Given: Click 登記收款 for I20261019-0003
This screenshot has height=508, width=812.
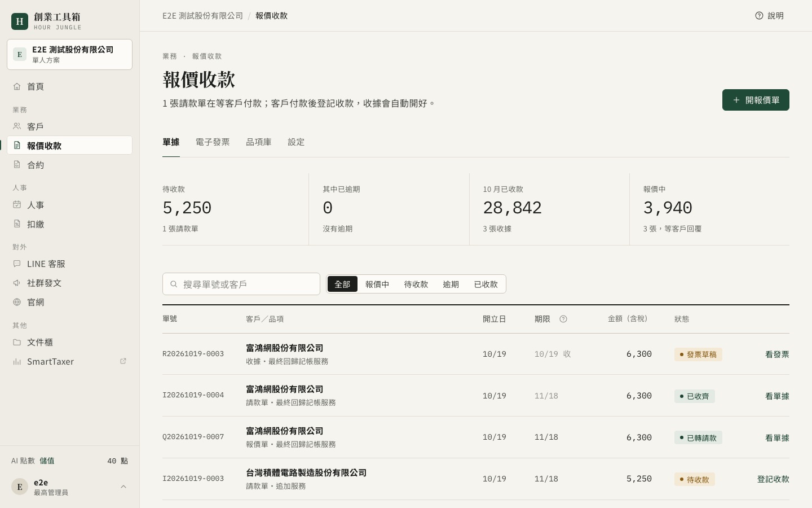Looking at the screenshot, I should [x=773, y=479].
